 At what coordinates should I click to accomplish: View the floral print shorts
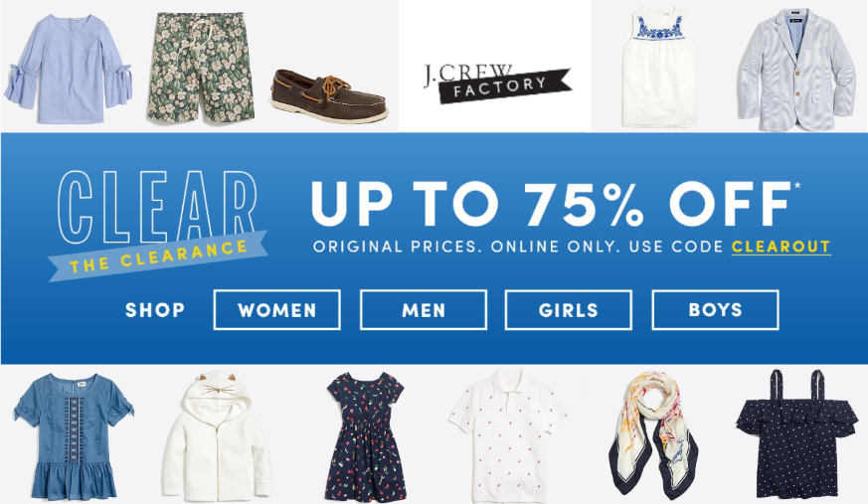(201, 67)
